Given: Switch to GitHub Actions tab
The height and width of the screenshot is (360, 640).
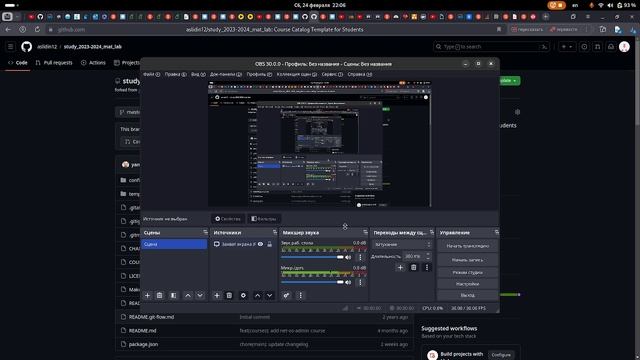Looking at the screenshot, I should point(93,63).
